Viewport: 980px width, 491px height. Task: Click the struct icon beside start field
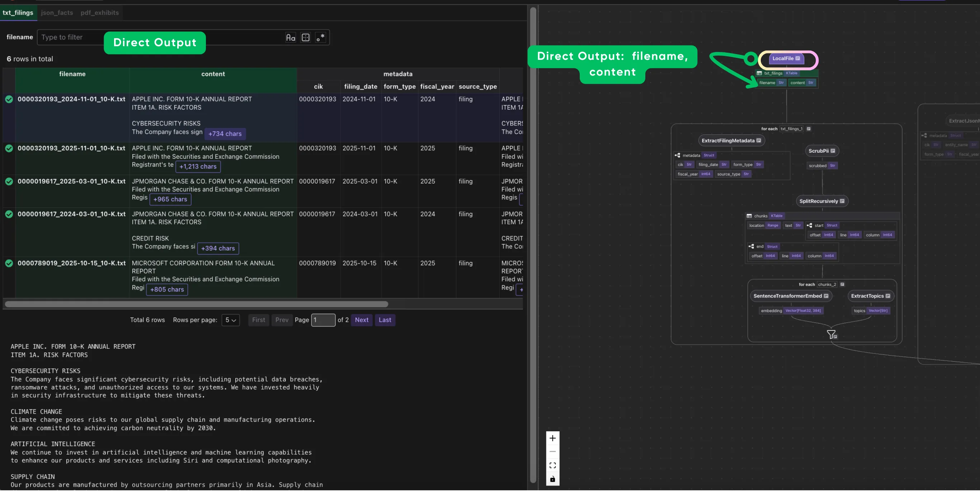(809, 226)
